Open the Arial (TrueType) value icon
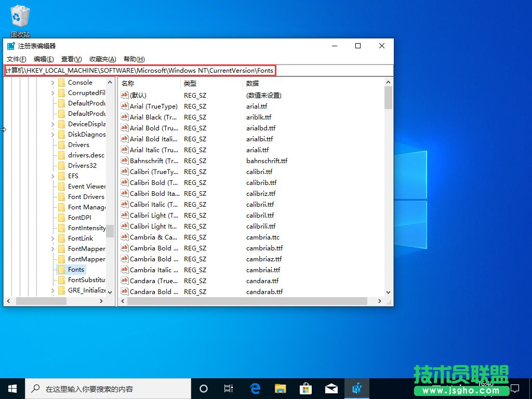 click(x=124, y=106)
